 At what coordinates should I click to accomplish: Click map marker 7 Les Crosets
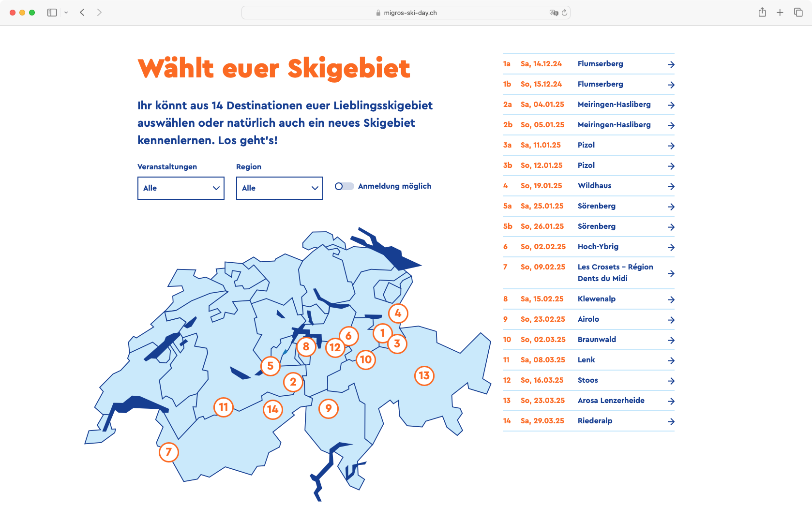[x=169, y=452]
